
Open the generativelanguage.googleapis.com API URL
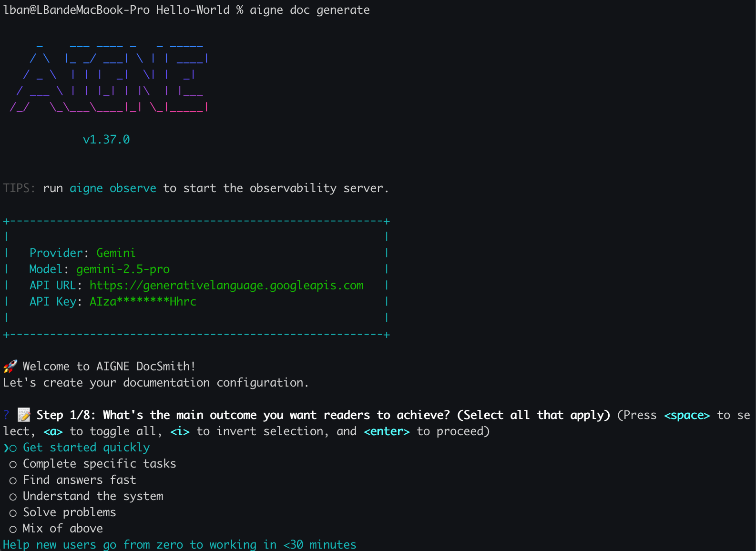226,286
